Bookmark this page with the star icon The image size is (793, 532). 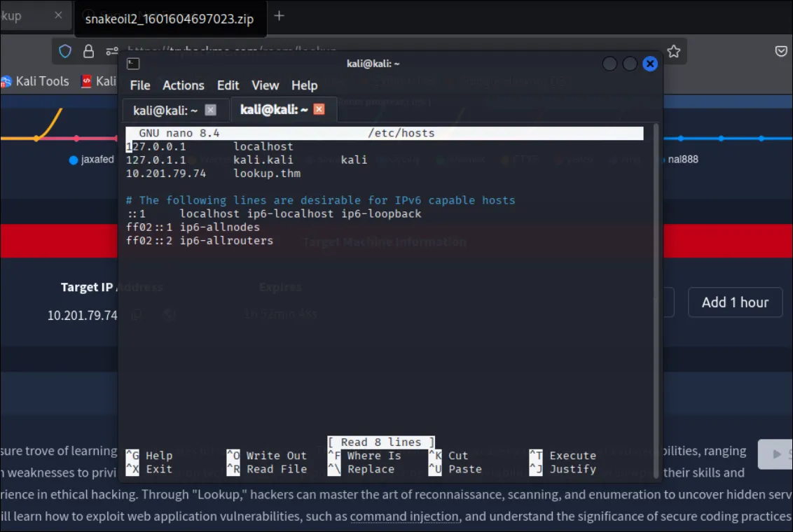pyautogui.click(x=673, y=51)
